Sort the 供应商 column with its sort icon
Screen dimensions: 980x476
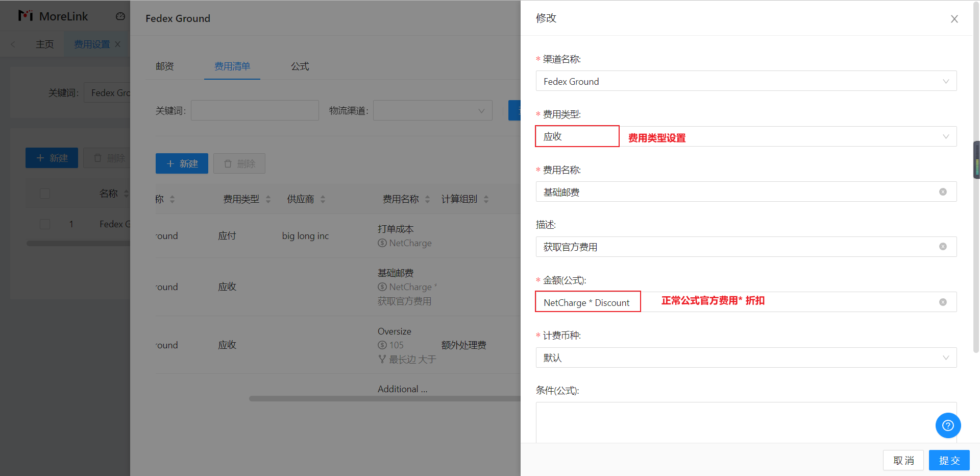[x=323, y=199]
